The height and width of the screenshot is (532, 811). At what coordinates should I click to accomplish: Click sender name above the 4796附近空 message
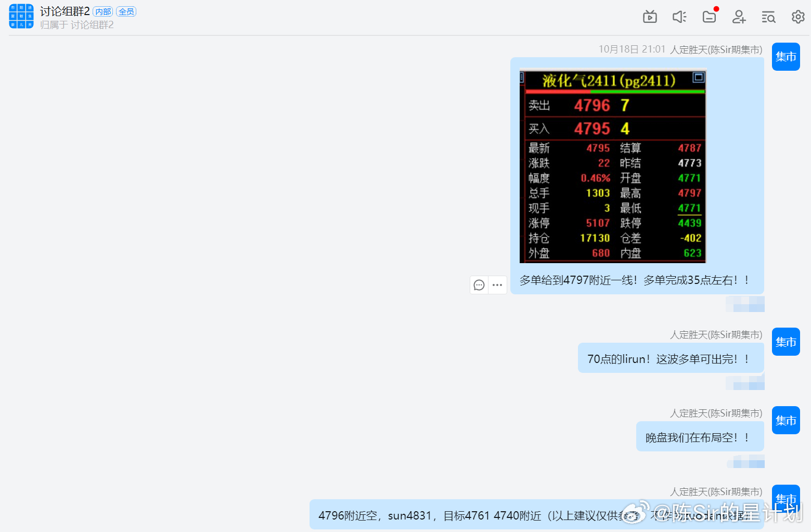coord(716,491)
